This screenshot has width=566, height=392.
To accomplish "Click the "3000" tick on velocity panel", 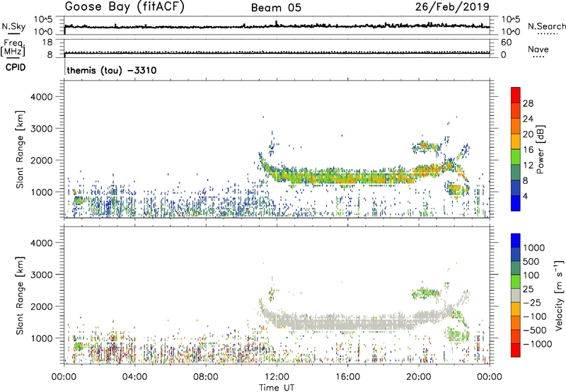I will click(x=42, y=275).
